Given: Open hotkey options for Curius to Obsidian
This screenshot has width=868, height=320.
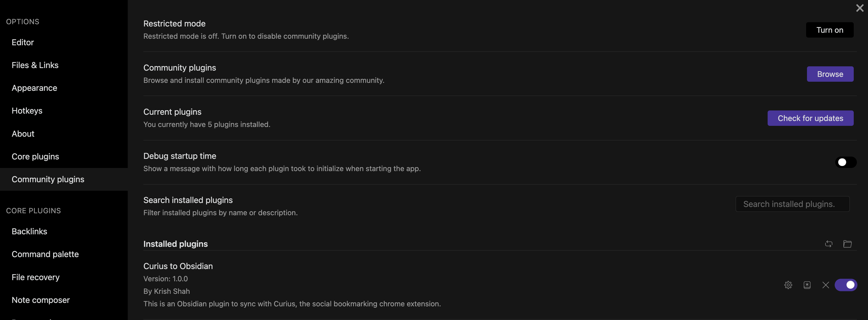Looking at the screenshot, I should click(x=807, y=285).
